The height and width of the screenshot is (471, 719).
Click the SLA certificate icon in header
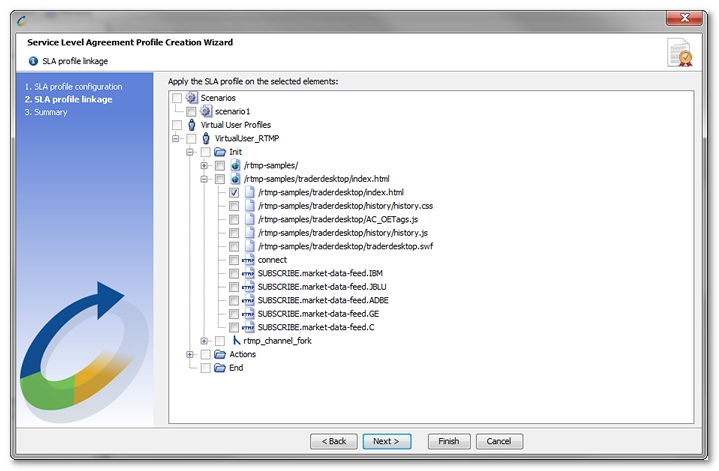679,53
